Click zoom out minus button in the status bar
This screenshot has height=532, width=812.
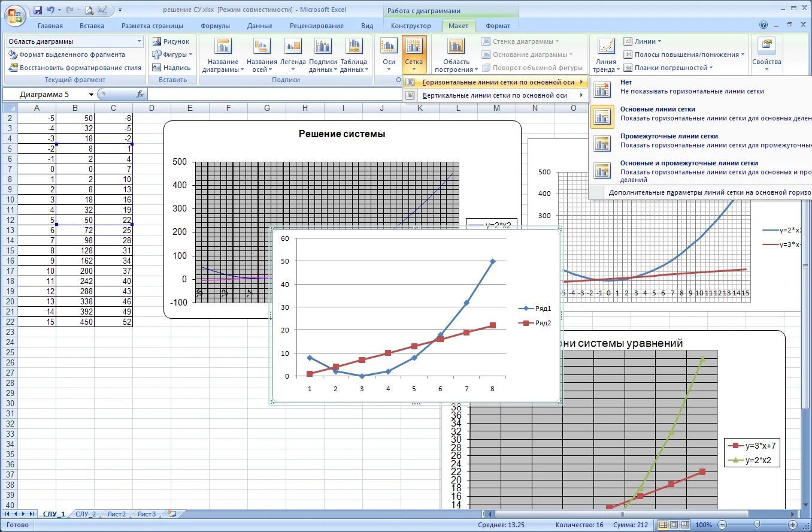pyautogui.click(x=721, y=525)
